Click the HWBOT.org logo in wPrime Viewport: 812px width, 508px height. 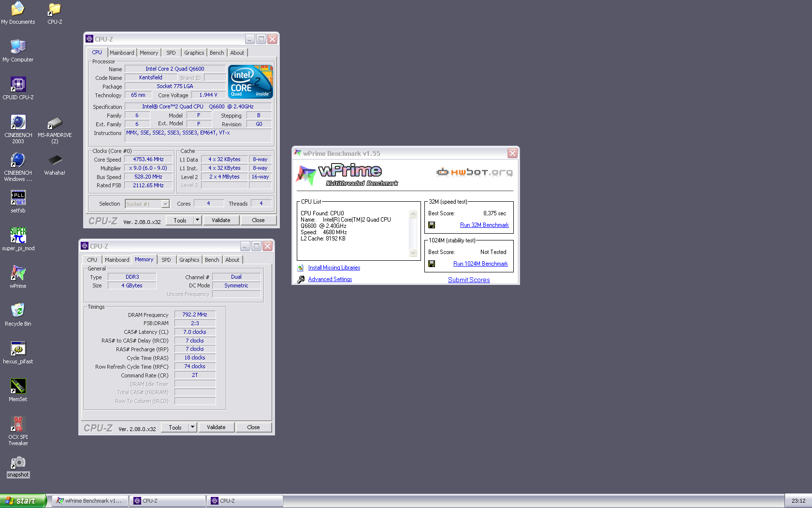coord(474,172)
